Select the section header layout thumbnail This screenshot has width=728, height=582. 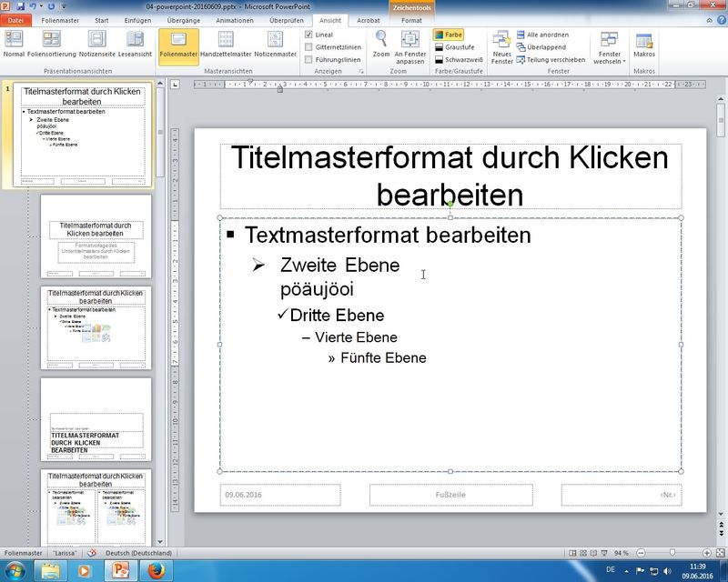pyautogui.click(x=96, y=419)
